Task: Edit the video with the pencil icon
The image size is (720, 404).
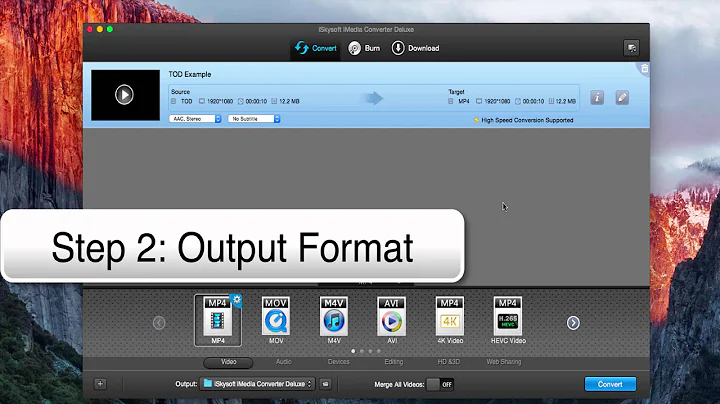Action: pos(622,98)
